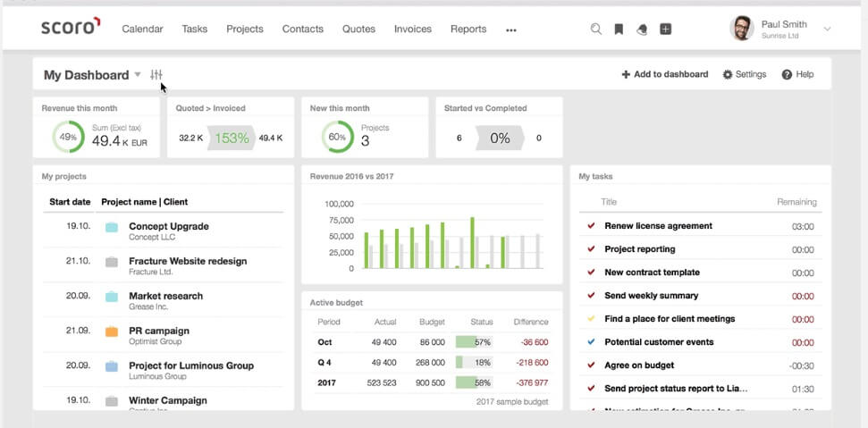Open the bookmarks icon in header
Image resolution: width=868 pixels, height=428 pixels.
tap(619, 29)
